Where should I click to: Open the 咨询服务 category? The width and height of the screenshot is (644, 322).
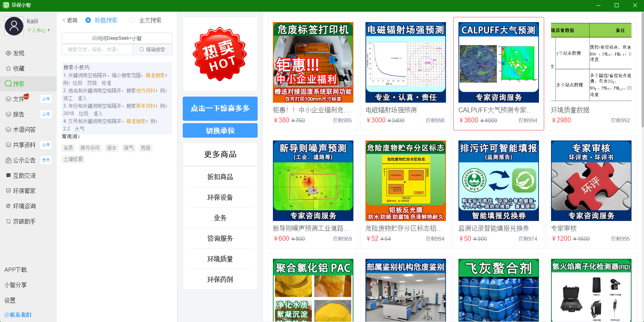click(220, 238)
